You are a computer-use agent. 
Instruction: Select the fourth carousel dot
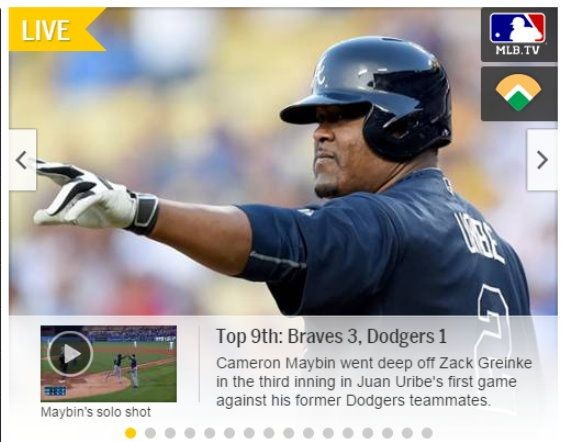coord(190,433)
